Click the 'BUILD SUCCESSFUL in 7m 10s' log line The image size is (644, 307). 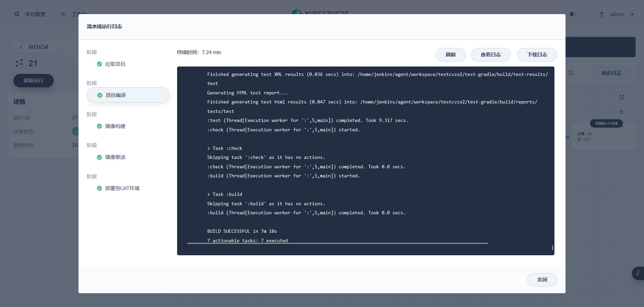[x=242, y=231]
